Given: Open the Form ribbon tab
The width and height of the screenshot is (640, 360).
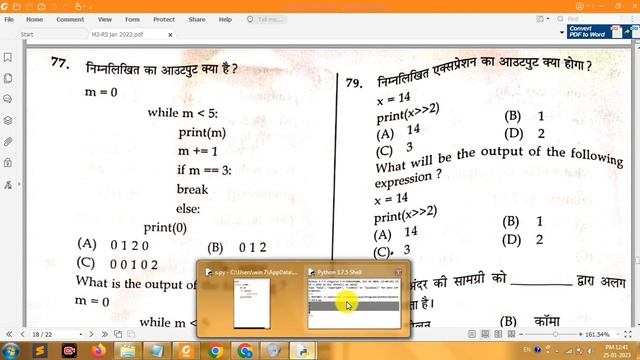Looking at the screenshot, I should pyautogui.click(x=132, y=19).
